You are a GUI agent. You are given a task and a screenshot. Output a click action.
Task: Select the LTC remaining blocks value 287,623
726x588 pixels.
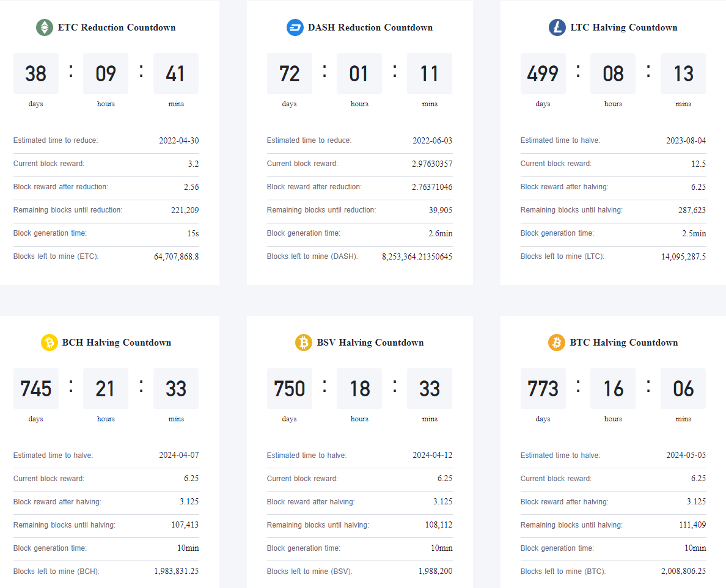(692, 210)
